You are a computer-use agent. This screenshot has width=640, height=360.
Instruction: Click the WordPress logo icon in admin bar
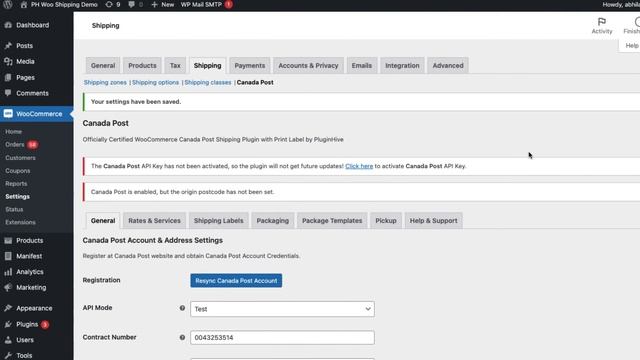tap(8, 4)
